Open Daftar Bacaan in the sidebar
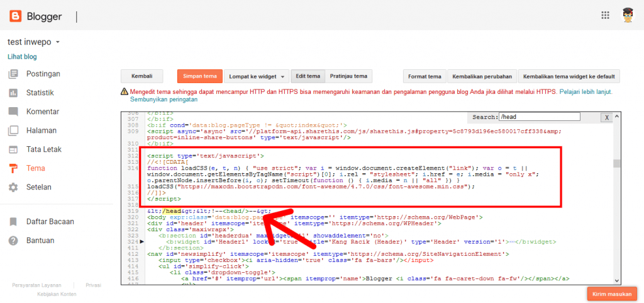The image size is (644, 303). pyautogui.click(x=50, y=222)
